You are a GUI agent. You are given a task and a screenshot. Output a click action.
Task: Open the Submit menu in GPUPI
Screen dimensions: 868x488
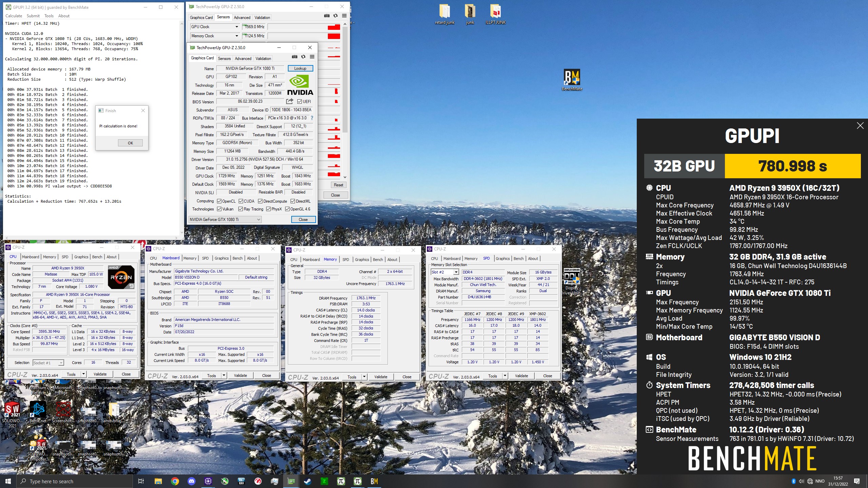(x=33, y=16)
